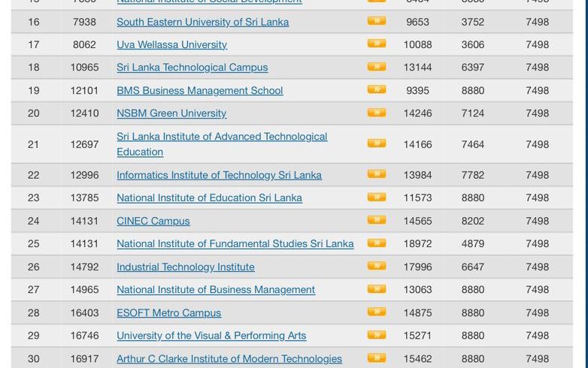Open details icon for BMS Business Management School
This screenshot has width=588, height=368.
click(x=376, y=89)
